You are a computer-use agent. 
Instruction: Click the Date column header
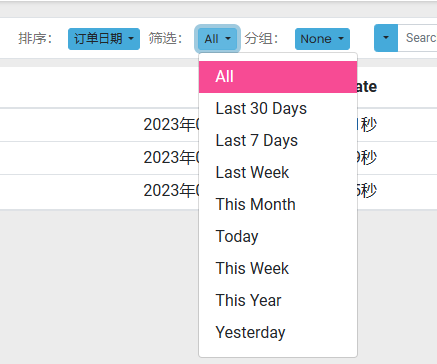tap(367, 87)
